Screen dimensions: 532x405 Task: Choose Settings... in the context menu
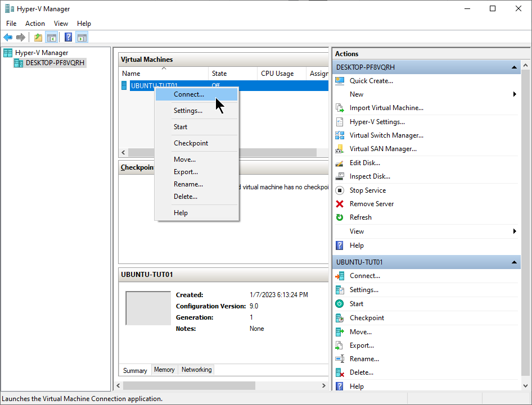(196, 111)
